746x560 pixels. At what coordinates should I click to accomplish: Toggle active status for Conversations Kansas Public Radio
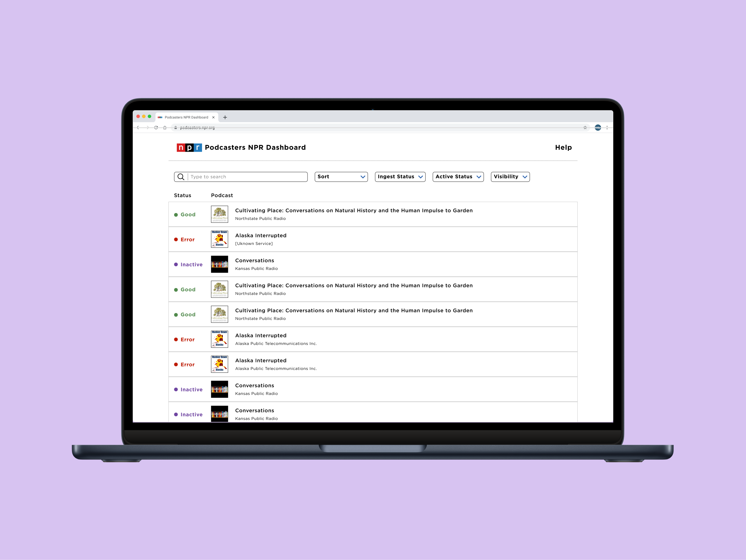point(189,264)
